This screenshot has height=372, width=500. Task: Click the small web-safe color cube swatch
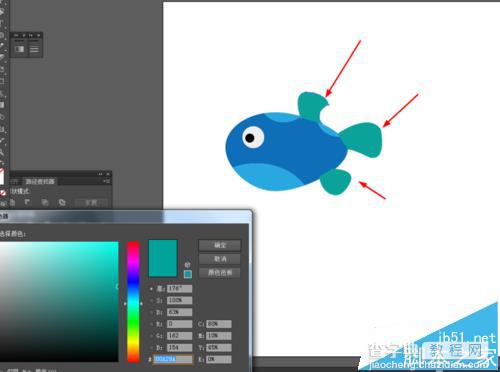(x=188, y=274)
